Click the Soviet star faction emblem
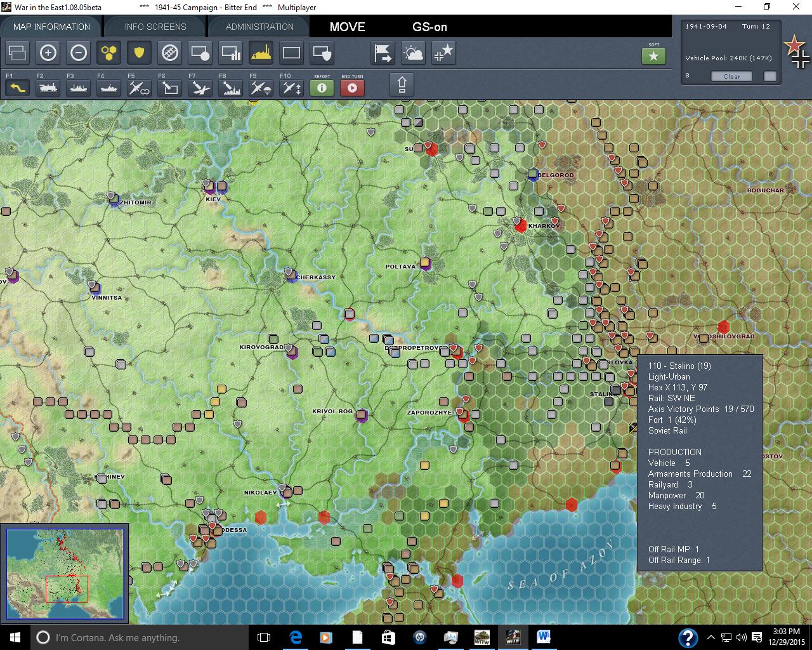 point(794,46)
